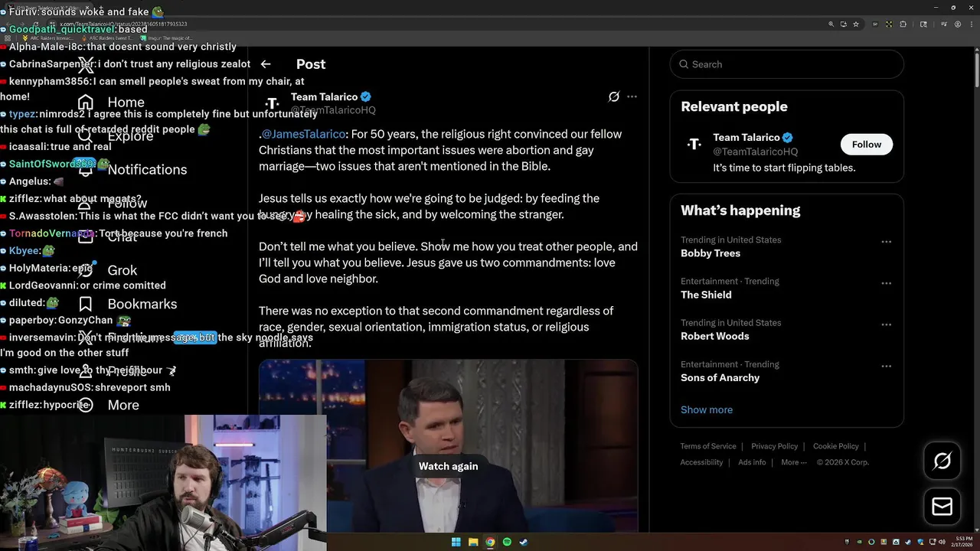Open options for Sons of Anarchy trend
The height and width of the screenshot is (551, 980).
click(x=886, y=366)
